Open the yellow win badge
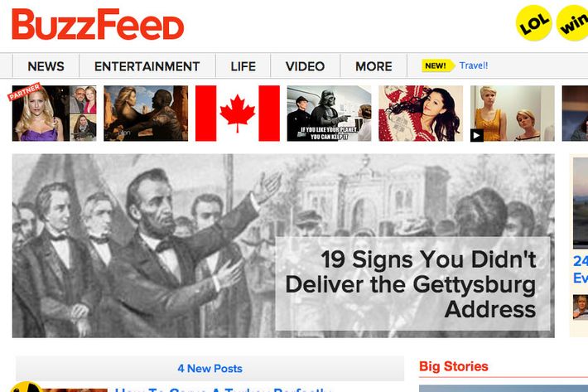 572,23
